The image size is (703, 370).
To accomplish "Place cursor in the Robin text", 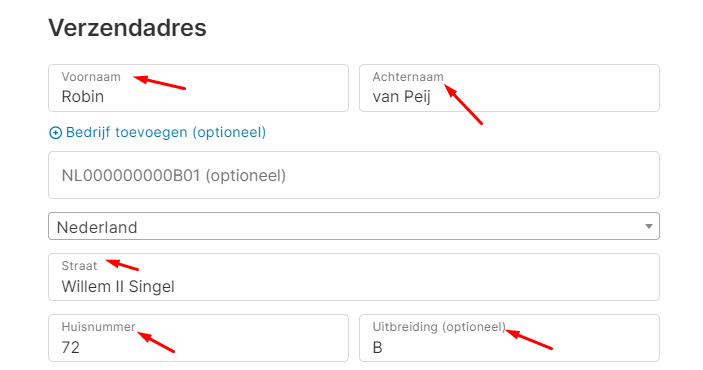I will tap(82, 96).
